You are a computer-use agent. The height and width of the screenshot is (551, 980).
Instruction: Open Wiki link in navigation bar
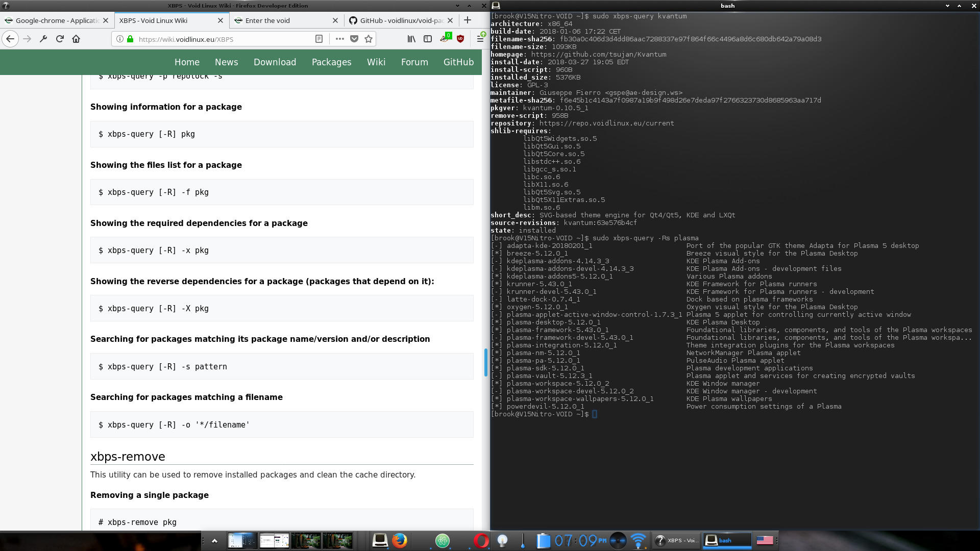pyautogui.click(x=376, y=62)
